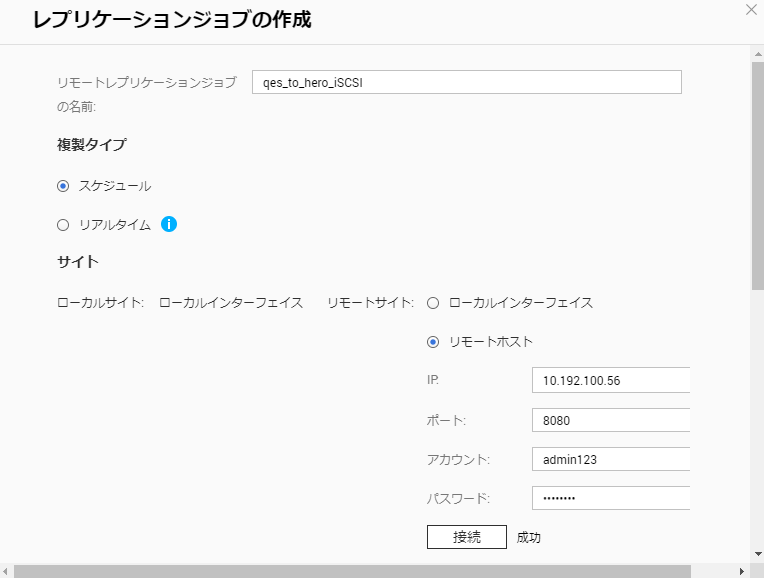Choose ローカルインターフェイス for the remote site
Screen dimensions: 764x578
click(x=433, y=303)
